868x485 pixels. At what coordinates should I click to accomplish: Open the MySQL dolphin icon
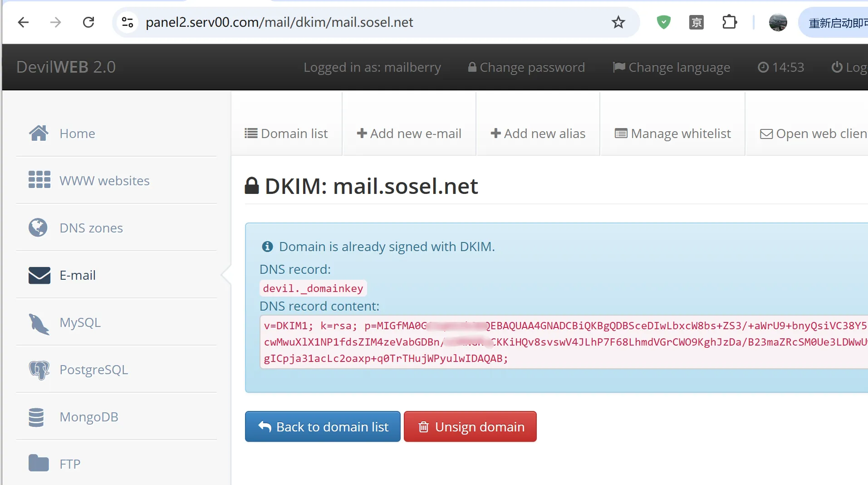pyautogui.click(x=39, y=324)
